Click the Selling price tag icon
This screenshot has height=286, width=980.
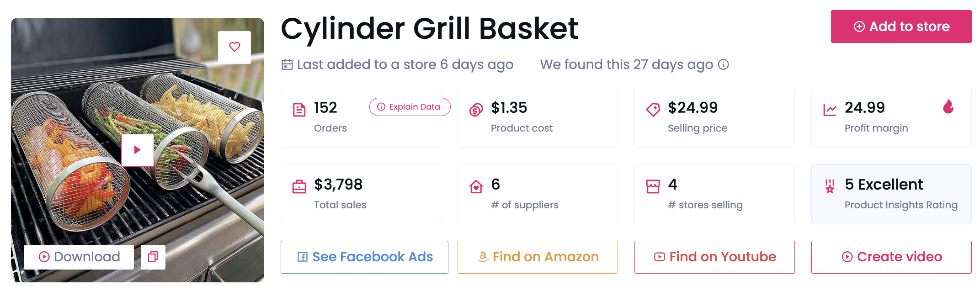pos(653,110)
